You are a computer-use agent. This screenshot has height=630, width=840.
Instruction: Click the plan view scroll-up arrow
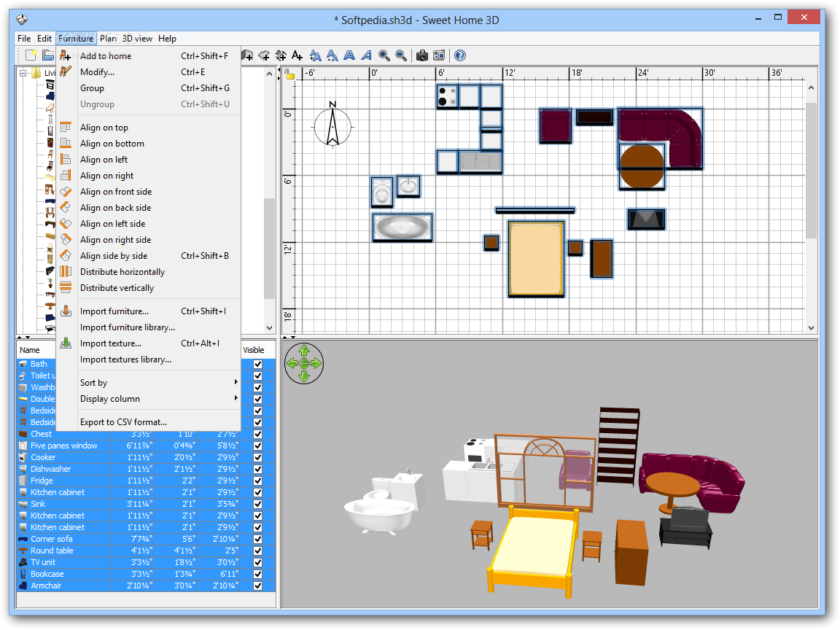point(811,87)
